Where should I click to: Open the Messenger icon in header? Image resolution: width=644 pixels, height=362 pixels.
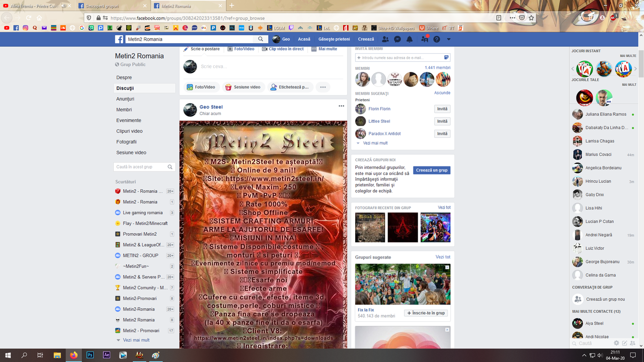pyautogui.click(x=397, y=39)
